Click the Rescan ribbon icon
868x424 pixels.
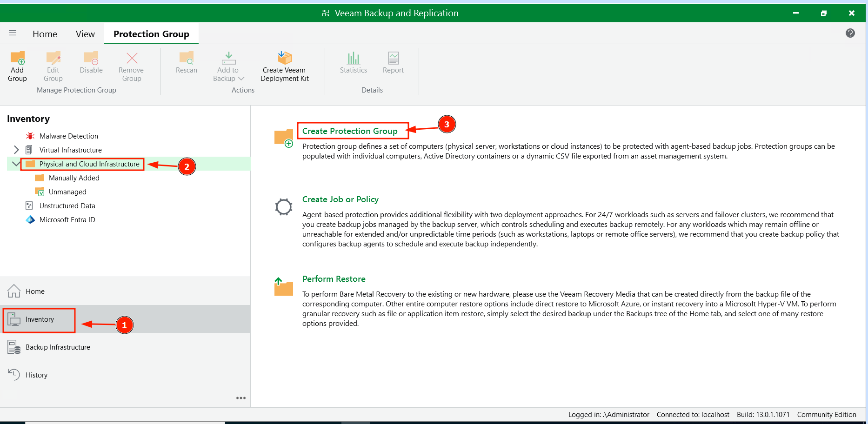tap(187, 58)
